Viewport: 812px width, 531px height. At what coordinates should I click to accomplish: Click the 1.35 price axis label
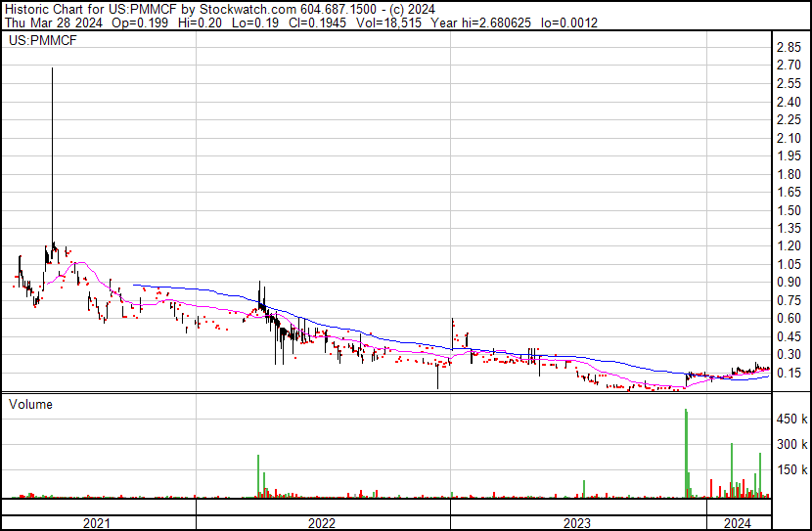789,228
